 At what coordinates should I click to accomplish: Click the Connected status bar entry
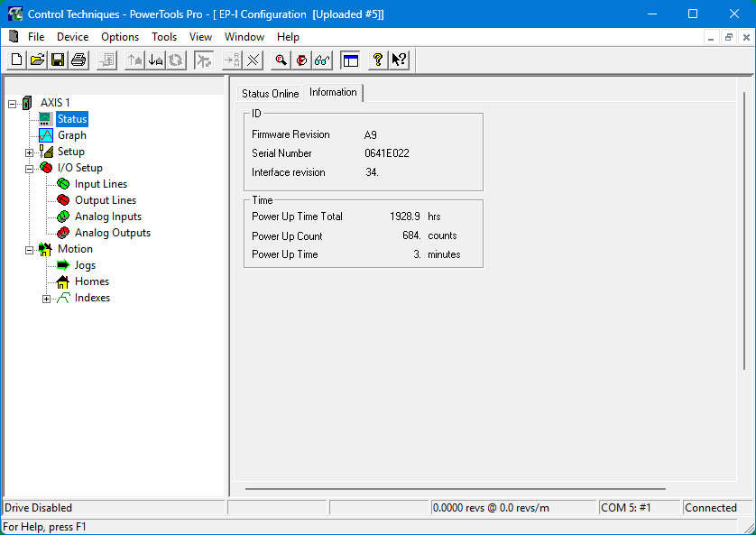711,508
